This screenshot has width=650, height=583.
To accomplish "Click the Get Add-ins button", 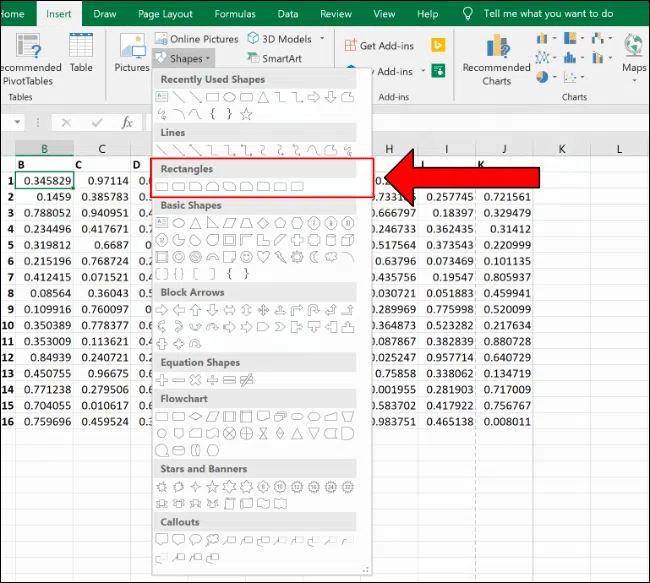I will 380,46.
